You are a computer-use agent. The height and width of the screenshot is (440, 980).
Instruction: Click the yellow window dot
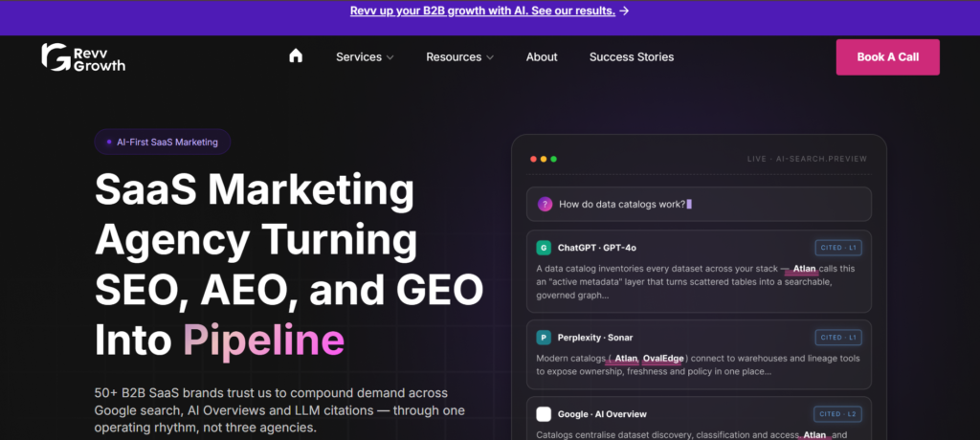pos(544,159)
